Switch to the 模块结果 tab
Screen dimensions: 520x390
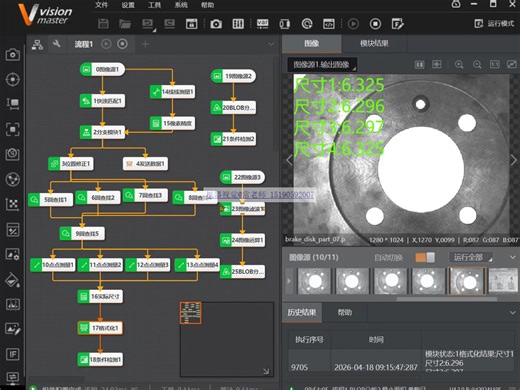[x=374, y=43]
